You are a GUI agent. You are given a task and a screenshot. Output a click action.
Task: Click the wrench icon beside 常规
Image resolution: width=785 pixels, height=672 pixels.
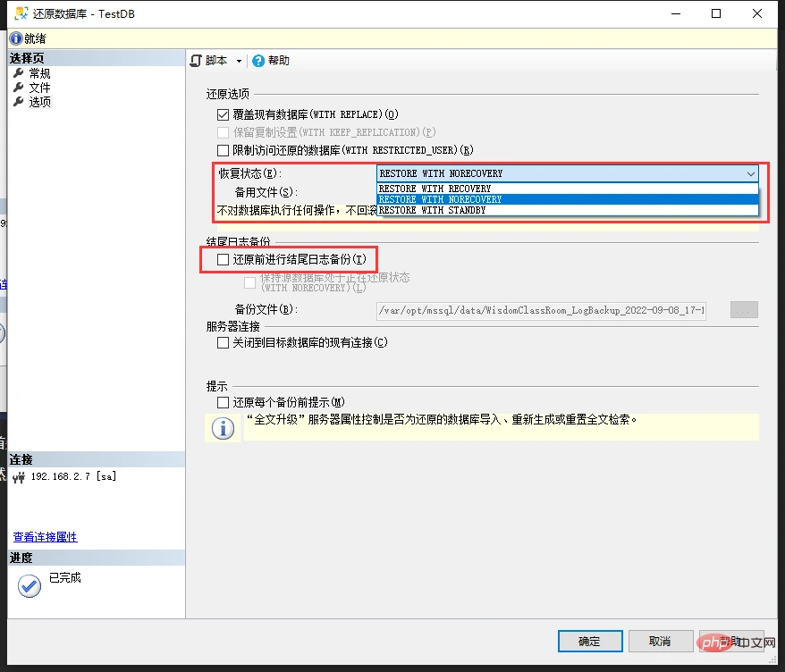pyautogui.click(x=19, y=73)
